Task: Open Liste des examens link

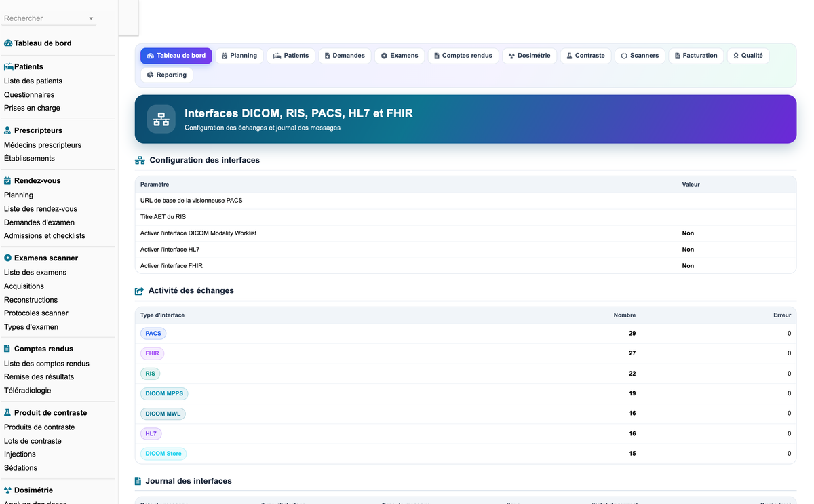Action: (35, 273)
